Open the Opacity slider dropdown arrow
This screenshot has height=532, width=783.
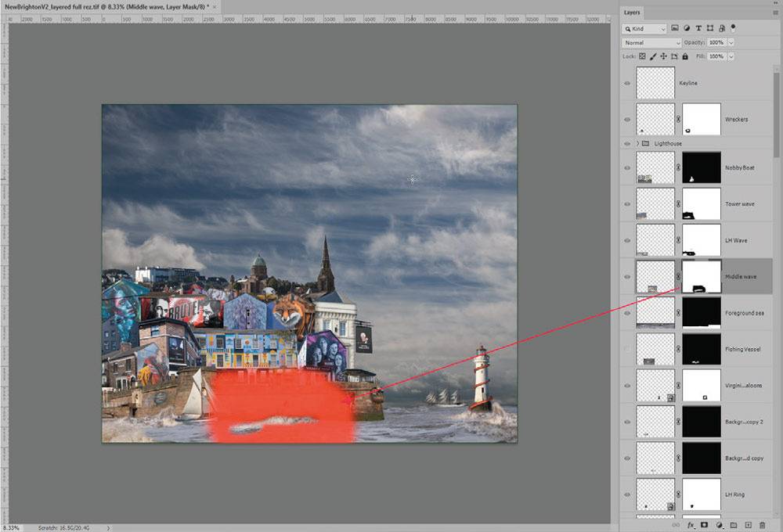(x=731, y=43)
